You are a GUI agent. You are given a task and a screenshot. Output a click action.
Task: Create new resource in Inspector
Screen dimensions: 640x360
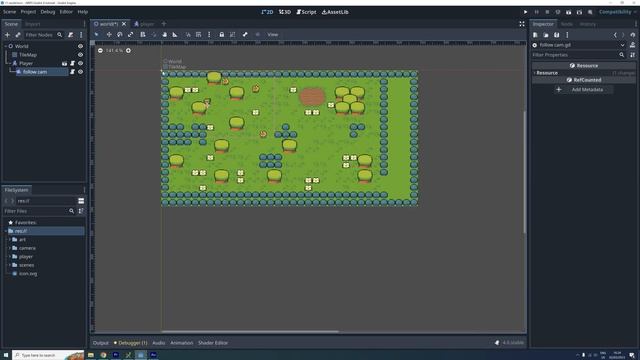coord(535,35)
